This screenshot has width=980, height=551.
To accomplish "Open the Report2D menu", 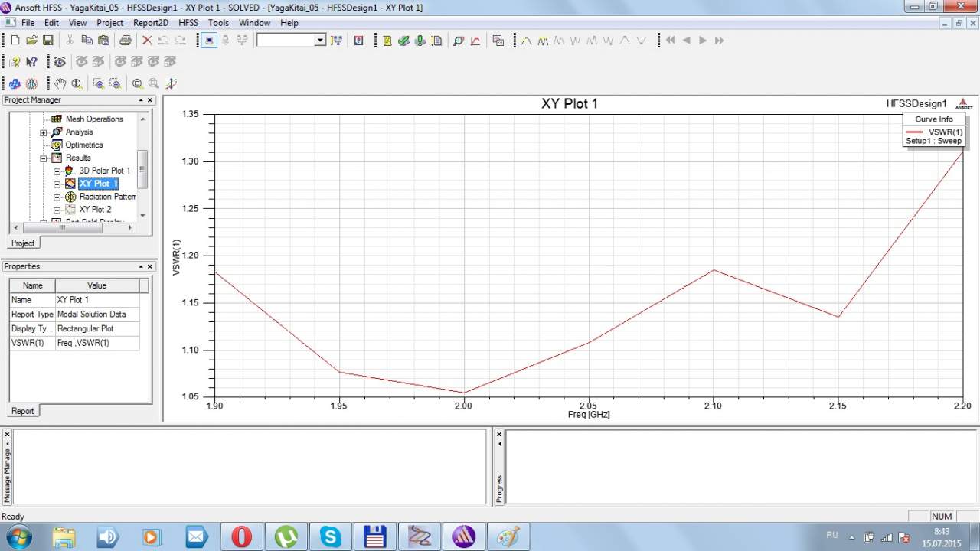I will pyautogui.click(x=150, y=23).
